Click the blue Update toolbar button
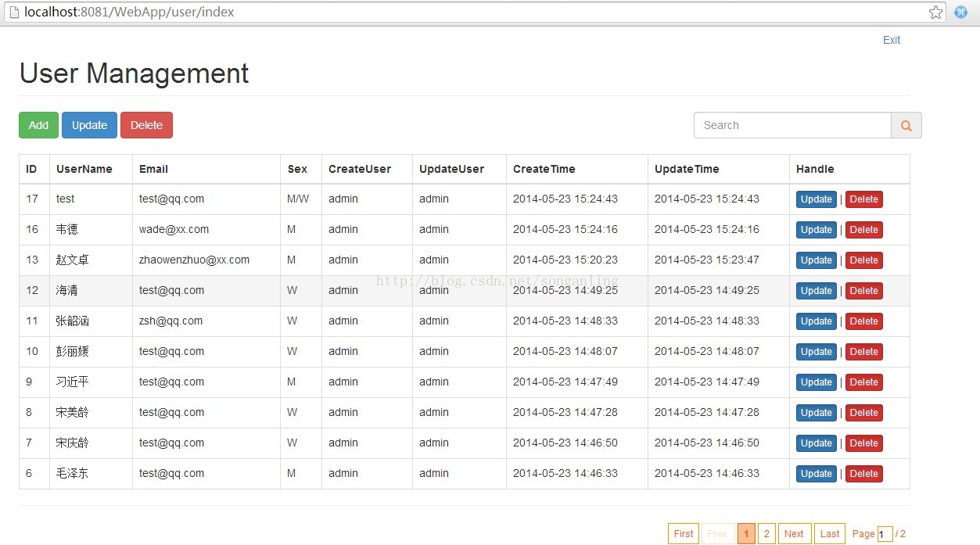The height and width of the screenshot is (545, 980). tap(89, 125)
